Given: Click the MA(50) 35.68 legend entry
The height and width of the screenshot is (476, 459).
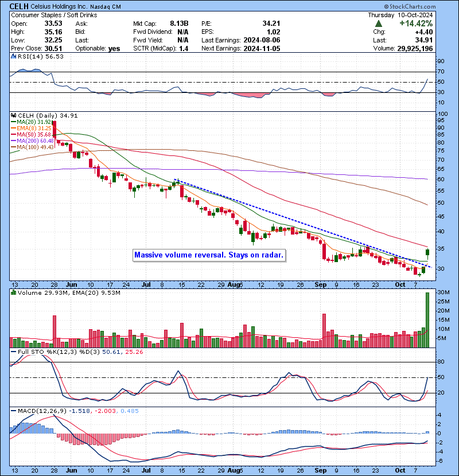Looking at the screenshot, I should [32, 134].
